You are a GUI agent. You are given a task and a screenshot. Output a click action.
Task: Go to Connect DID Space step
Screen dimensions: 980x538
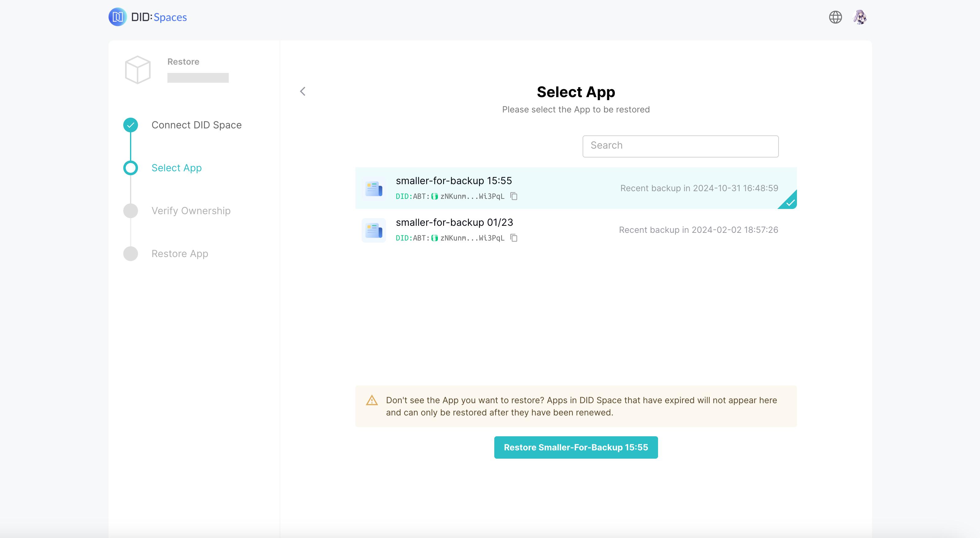click(x=196, y=125)
